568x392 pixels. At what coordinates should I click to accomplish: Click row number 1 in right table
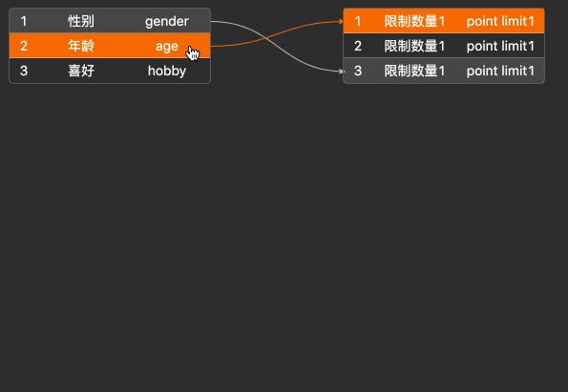(358, 21)
